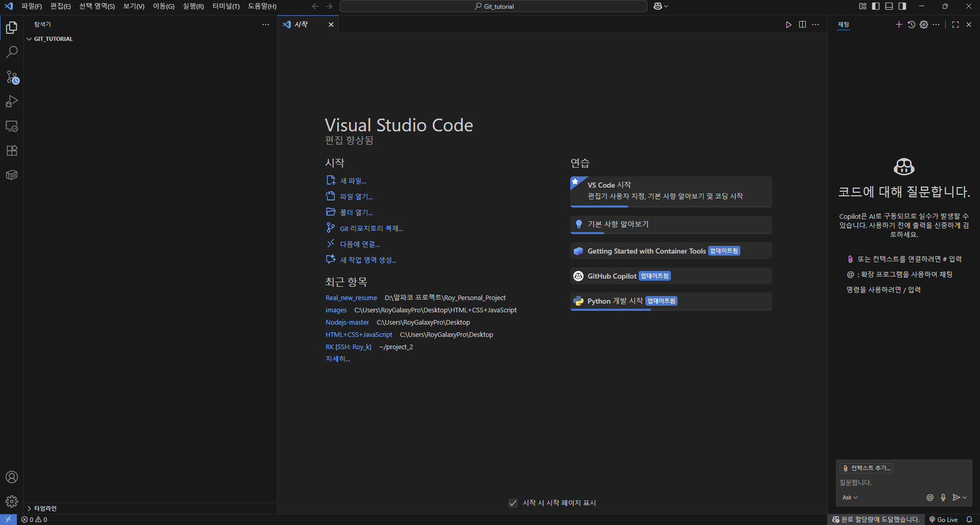980x525 pixels.
Task: Open errors and warnings count in status bar
Action: pyautogui.click(x=34, y=519)
